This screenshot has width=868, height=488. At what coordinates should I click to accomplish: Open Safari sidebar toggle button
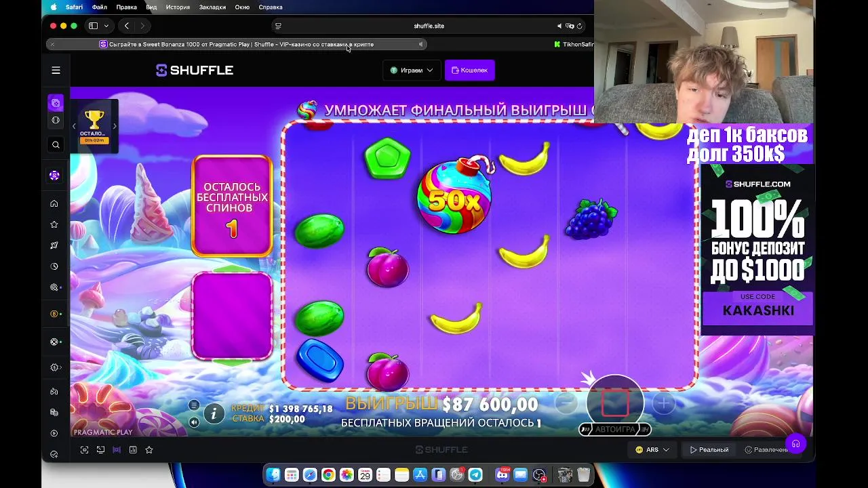coord(93,26)
